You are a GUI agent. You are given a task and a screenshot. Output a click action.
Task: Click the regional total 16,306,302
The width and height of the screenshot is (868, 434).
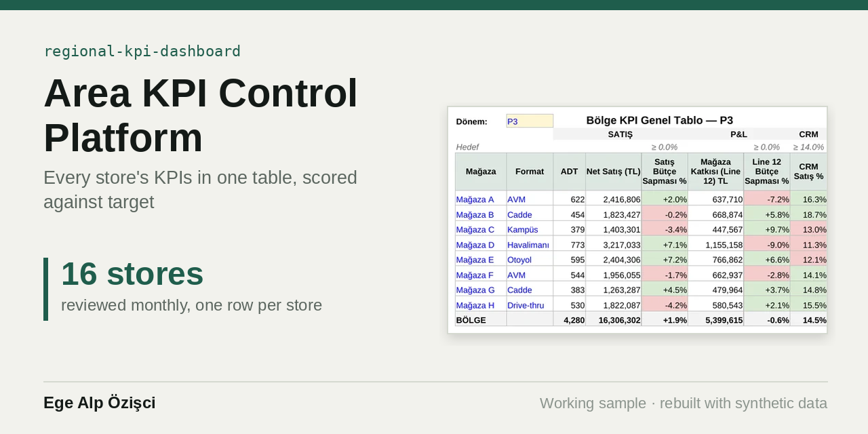coord(614,320)
